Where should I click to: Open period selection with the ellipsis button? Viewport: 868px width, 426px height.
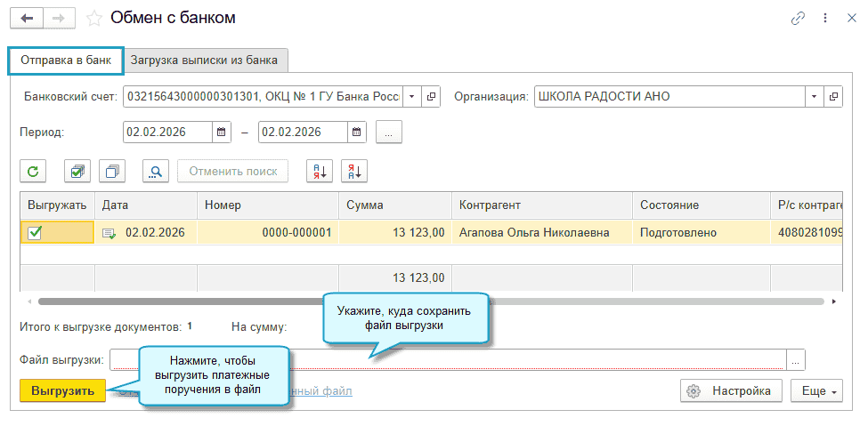[389, 133]
